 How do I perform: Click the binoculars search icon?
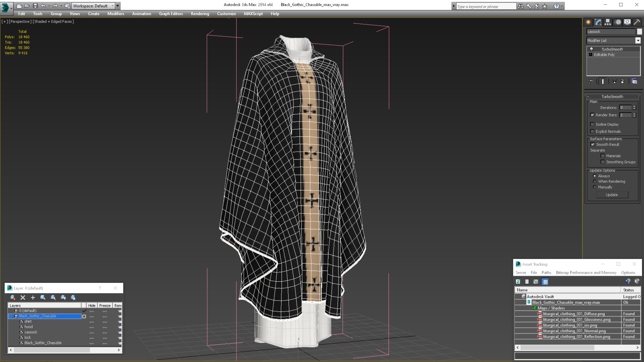pos(521,6)
